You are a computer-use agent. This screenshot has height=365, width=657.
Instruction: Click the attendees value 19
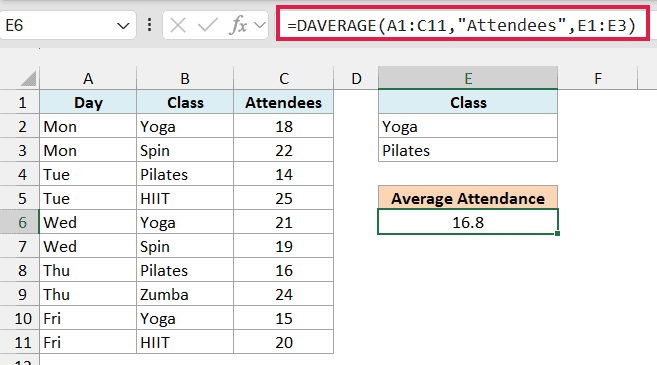pyautogui.click(x=284, y=246)
